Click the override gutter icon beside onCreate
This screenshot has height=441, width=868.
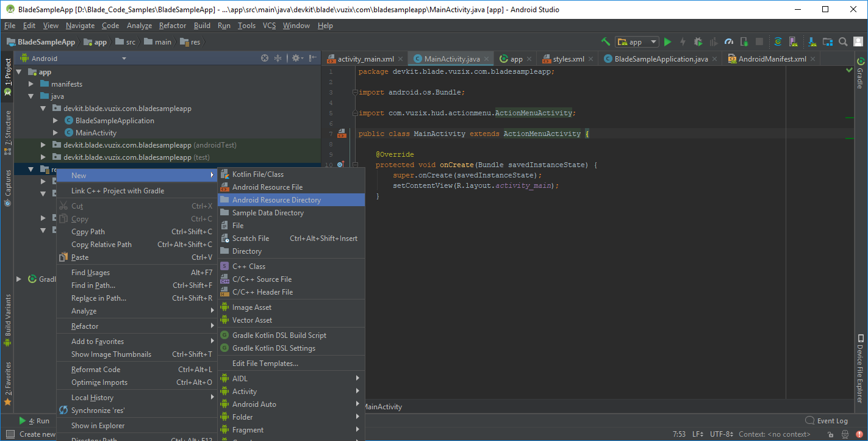pos(340,165)
